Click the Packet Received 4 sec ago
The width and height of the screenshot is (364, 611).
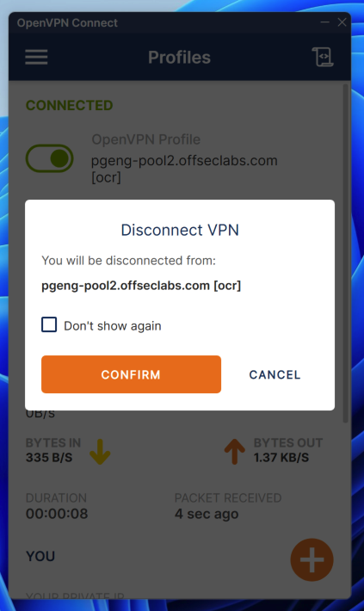[x=207, y=514]
